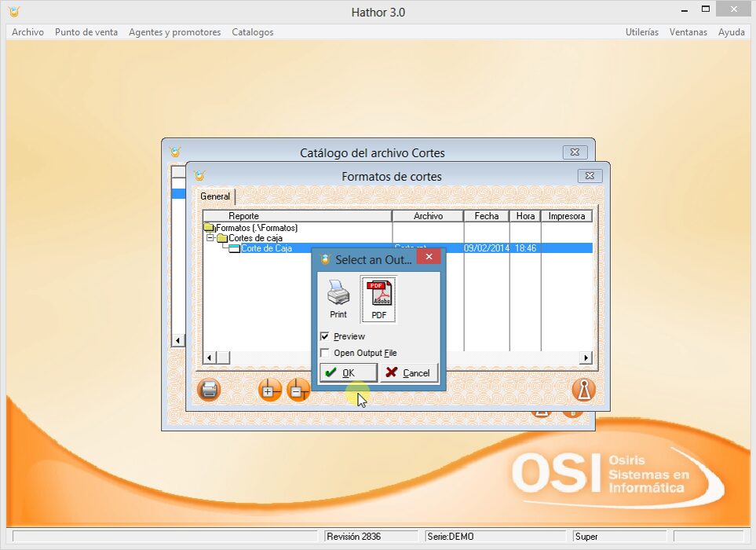Select the General tab
The width and height of the screenshot is (756, 550).
point(215,196)
